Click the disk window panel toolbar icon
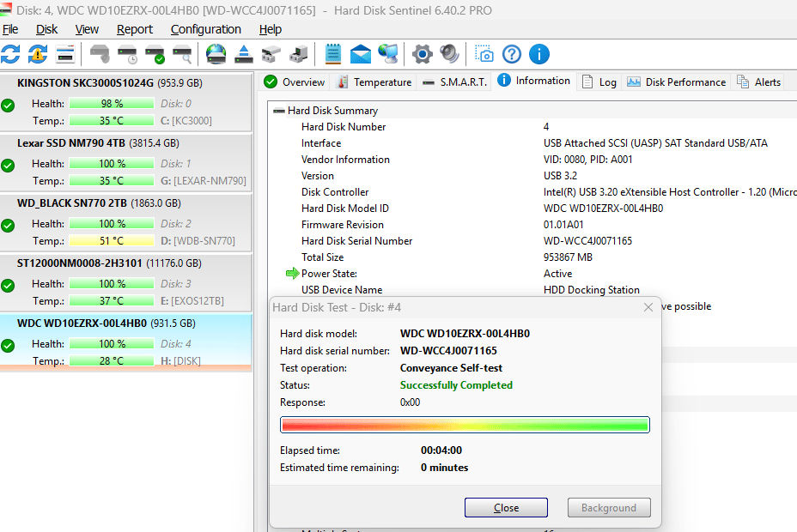 click(x=65, y=54)
